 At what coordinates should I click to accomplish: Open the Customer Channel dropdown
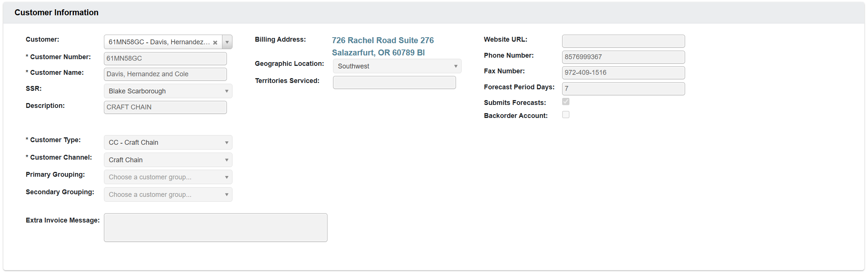click(x=226, y=160)
